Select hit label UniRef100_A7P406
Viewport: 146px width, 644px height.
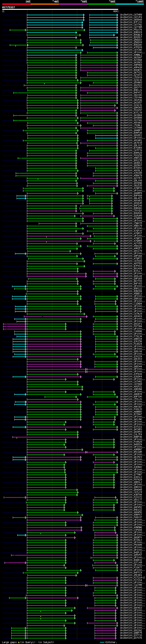(131, 374)
